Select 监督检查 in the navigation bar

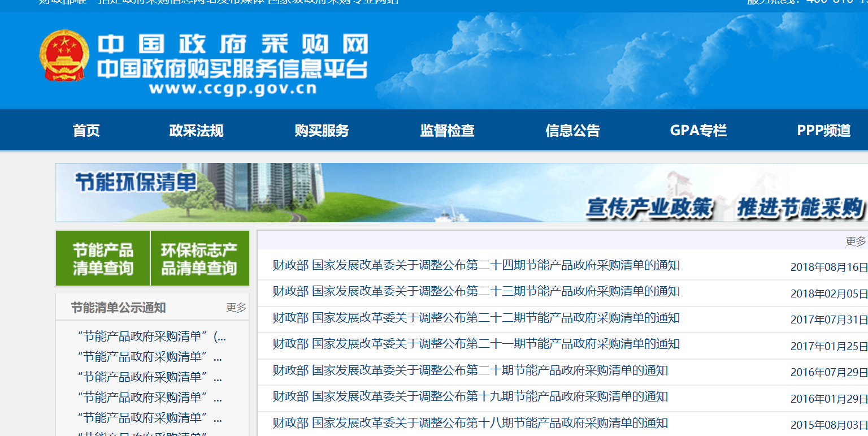[x=447, y=131]
